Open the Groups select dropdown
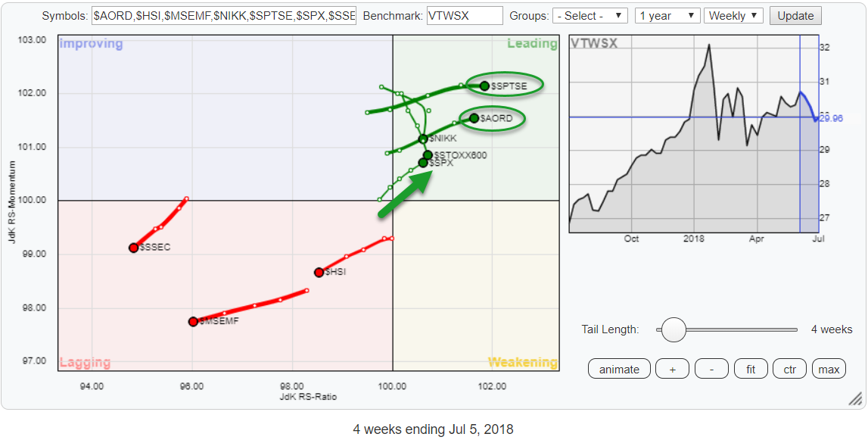This screenshot has width=868, height=440. pos(590,15)
